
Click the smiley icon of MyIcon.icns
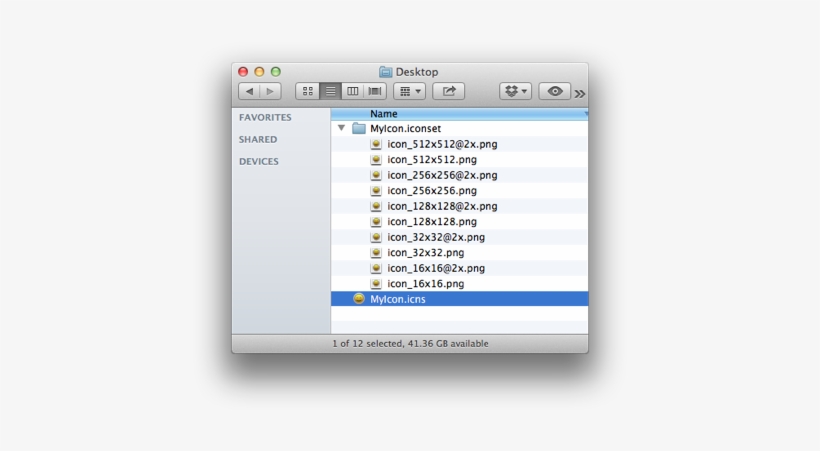click(x=359, y=299)
